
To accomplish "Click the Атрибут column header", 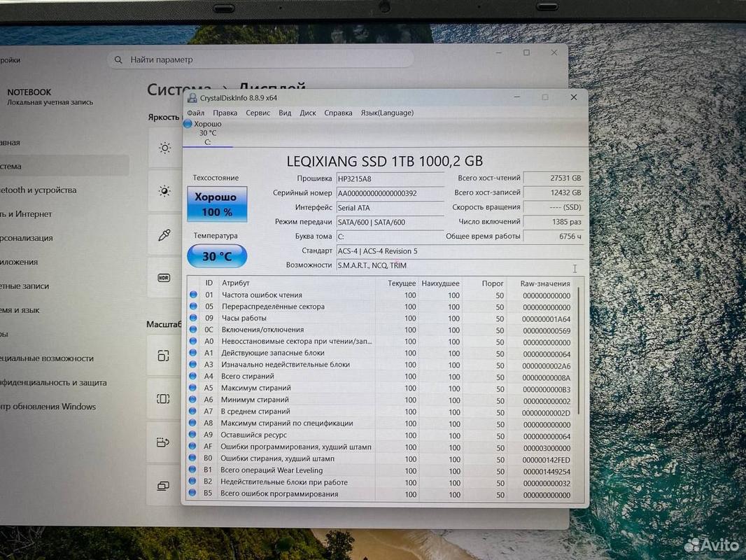I will tap(236, 283).
